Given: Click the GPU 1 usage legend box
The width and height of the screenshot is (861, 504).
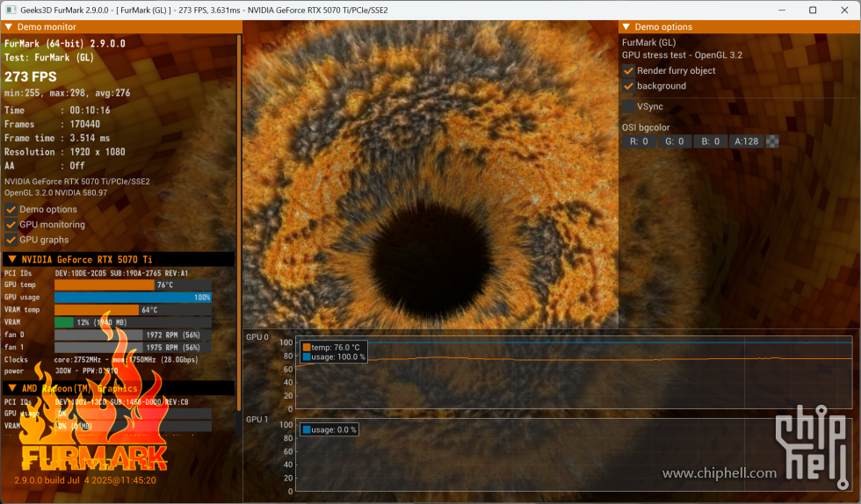Looking at the screenshot, I should pos(329,430).
